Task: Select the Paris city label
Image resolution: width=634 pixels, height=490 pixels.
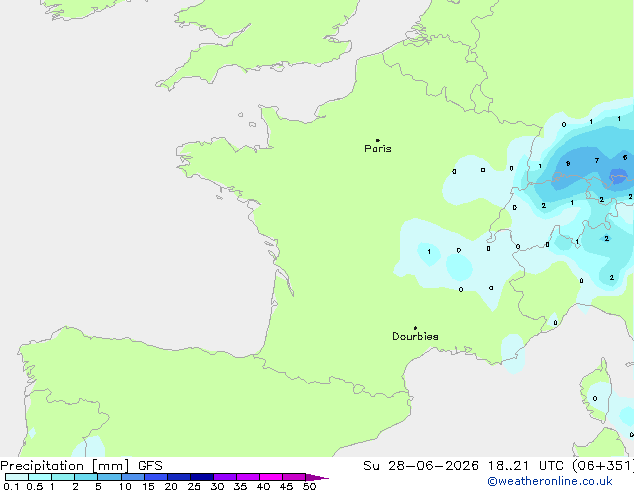Action: tap(378, 149)
